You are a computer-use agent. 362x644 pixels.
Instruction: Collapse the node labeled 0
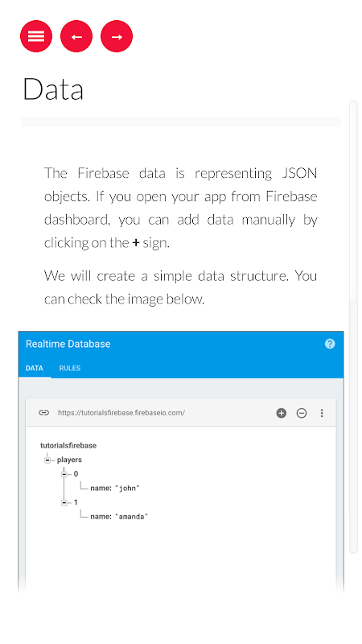pyautogui.click(x=64, y=474)
